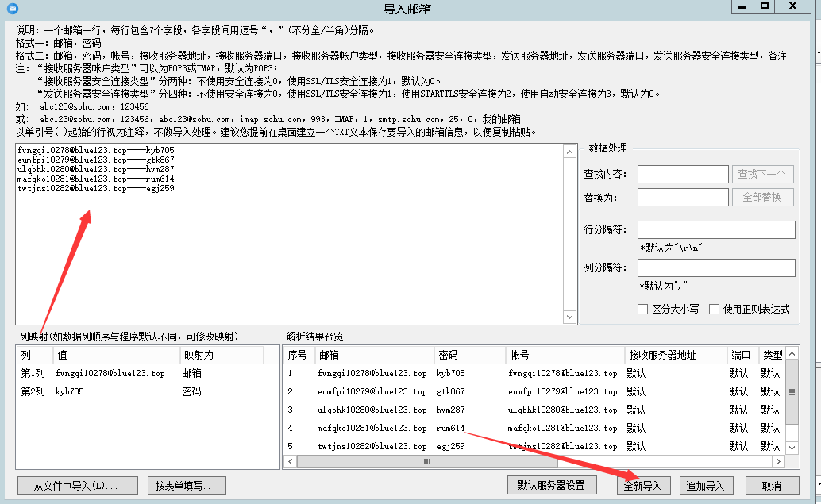The image size is (821, 504).
Task: Click the 端口 column header
Action: point(743,355)
